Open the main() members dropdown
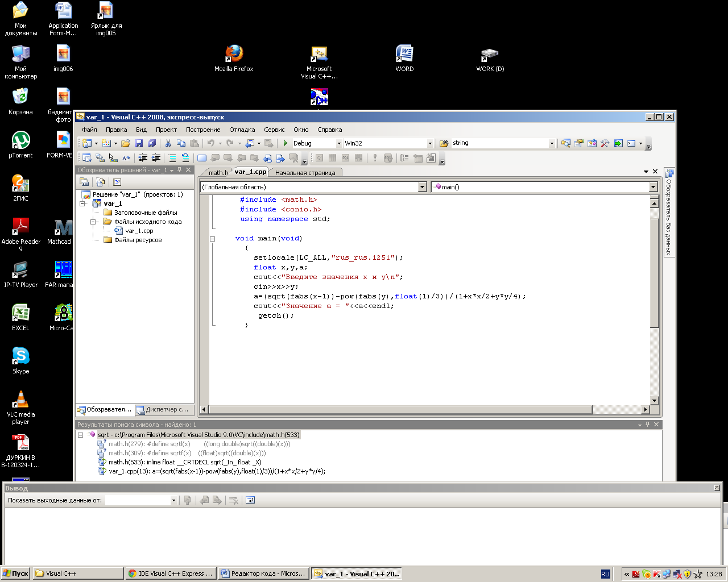 pyautogui.click(x=653, y=187)
